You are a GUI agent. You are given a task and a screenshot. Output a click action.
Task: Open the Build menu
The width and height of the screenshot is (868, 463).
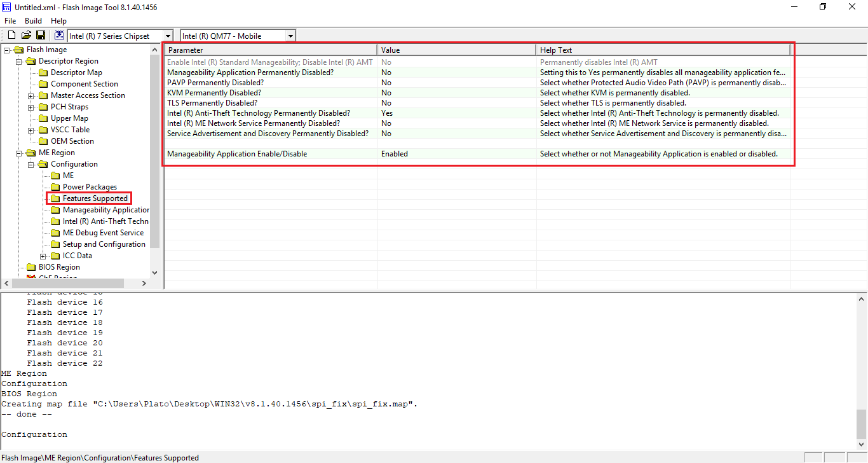point(33,21)
